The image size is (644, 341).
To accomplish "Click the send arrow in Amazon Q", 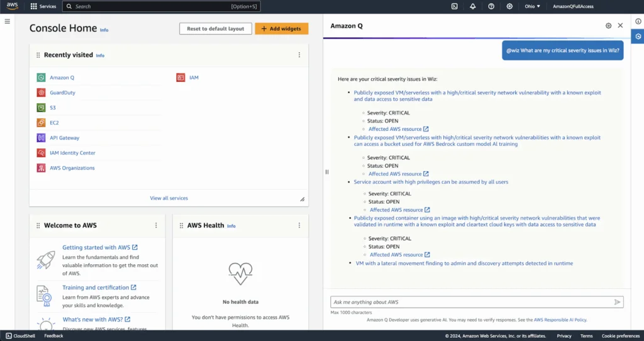I will pos(617,302).
